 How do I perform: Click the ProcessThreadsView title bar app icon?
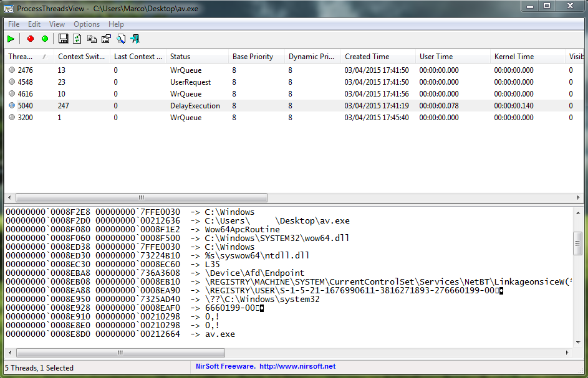(9, 8)
